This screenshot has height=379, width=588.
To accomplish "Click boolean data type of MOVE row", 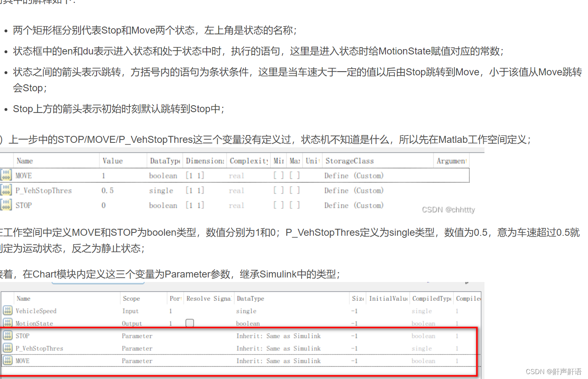I will (163, 176).
